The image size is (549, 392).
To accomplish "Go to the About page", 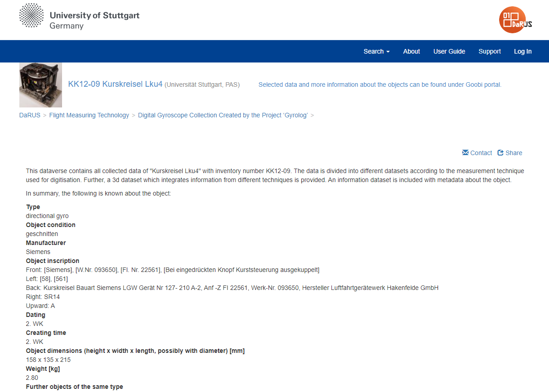I will click(x=411, y=51).
